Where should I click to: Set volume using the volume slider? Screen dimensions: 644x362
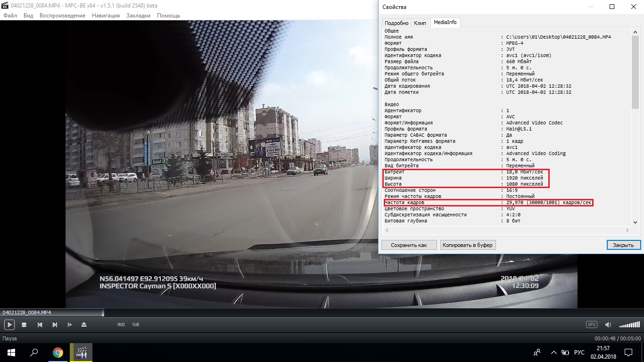pyautogui.click(x=629, y=325)
